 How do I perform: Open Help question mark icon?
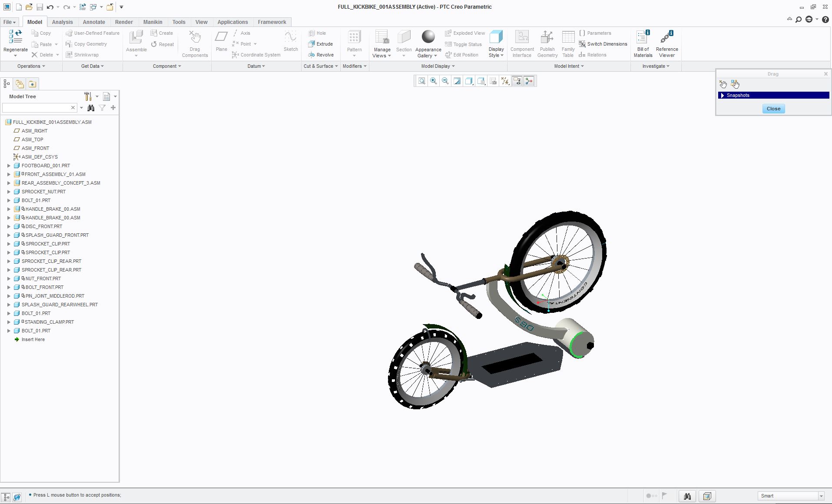825,19
